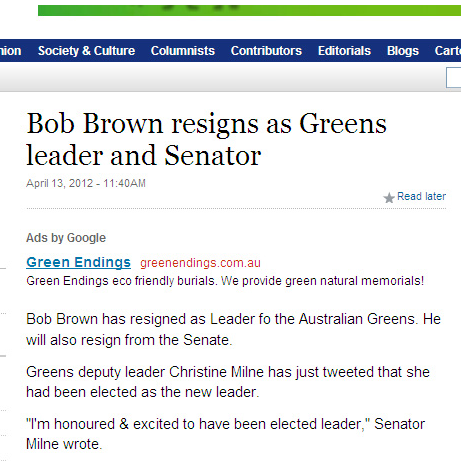
Task: Click the April 13, 2012 article date
Action: click(86, 183)
